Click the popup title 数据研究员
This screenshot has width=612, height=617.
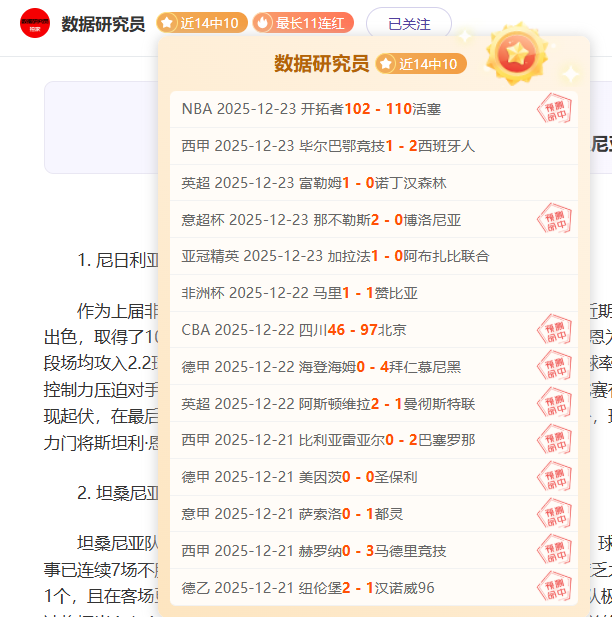click(321, 64)
